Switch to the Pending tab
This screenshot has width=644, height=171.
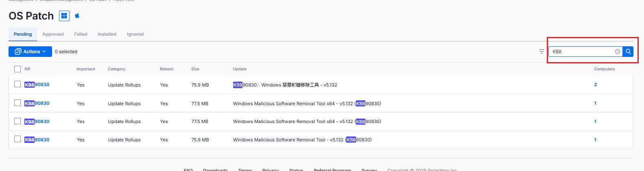23,34
